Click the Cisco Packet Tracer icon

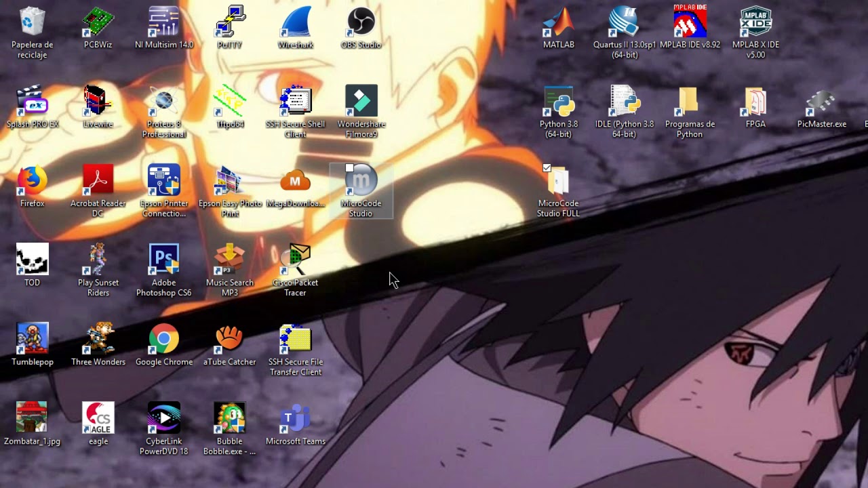click(295, 260)
